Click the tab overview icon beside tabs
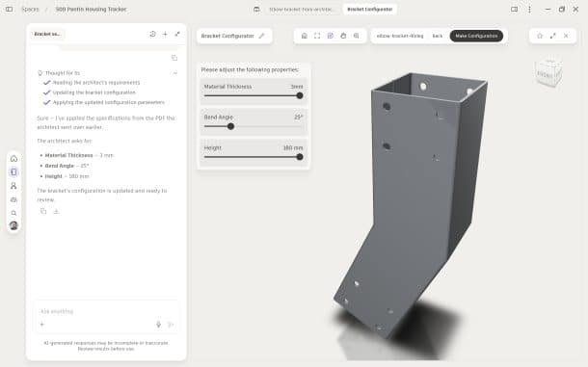This screenshot has width=588, height=367. click(x=256, y=9)
